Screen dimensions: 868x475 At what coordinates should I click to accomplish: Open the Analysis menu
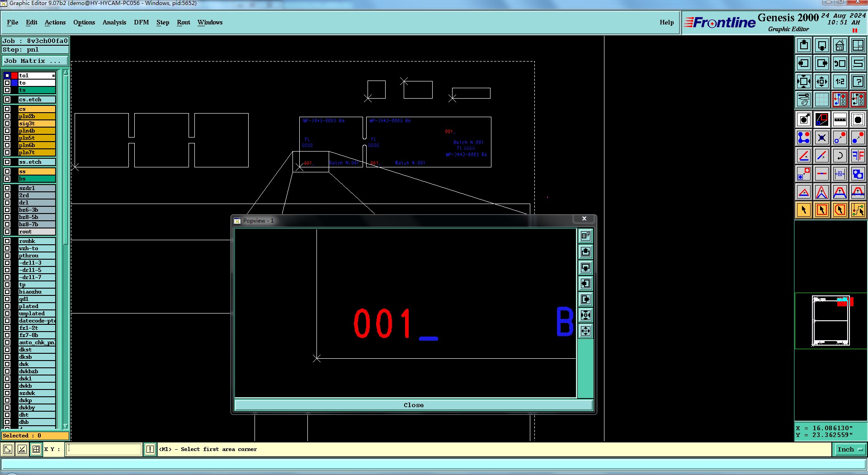click(x=114, y=22)
